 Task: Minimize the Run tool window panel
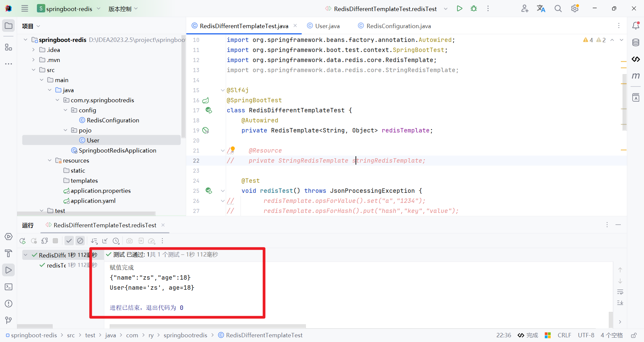click(618, 225)
